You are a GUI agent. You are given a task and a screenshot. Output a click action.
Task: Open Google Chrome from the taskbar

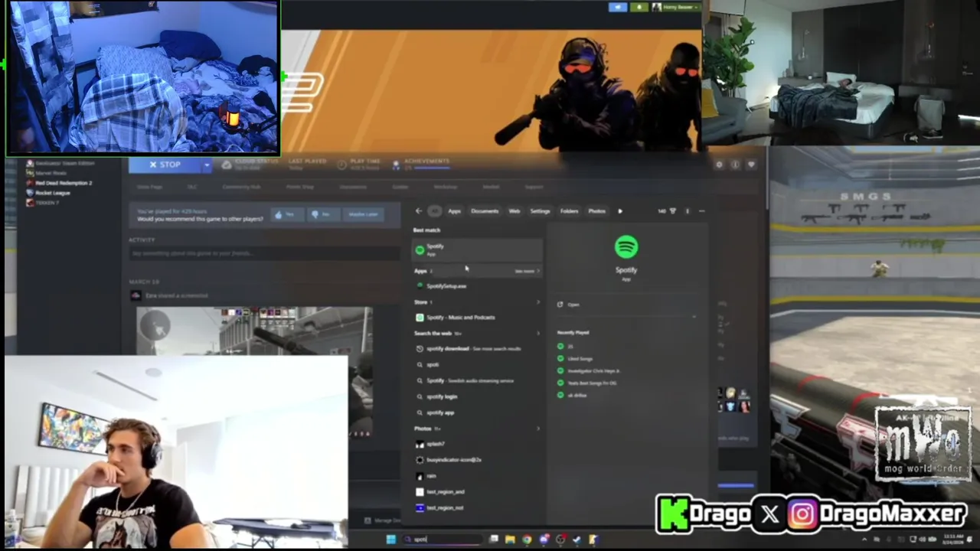tap(527, 540)
